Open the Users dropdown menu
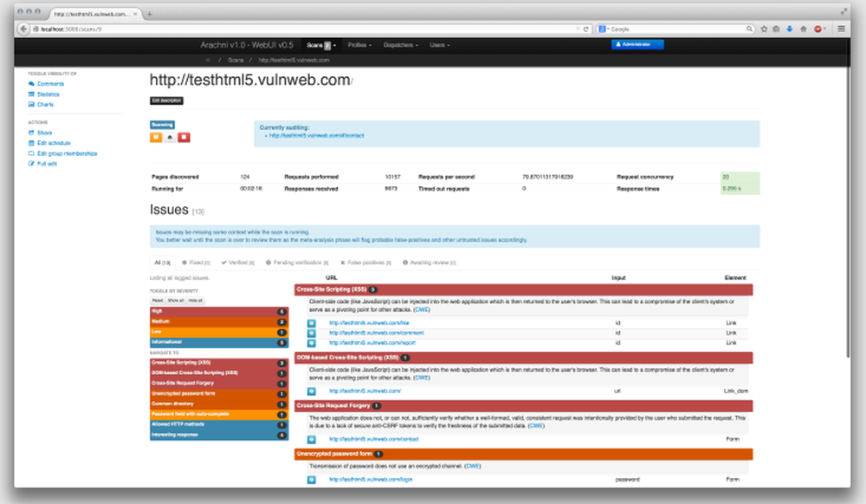The image size is (866, 504). 440,45
